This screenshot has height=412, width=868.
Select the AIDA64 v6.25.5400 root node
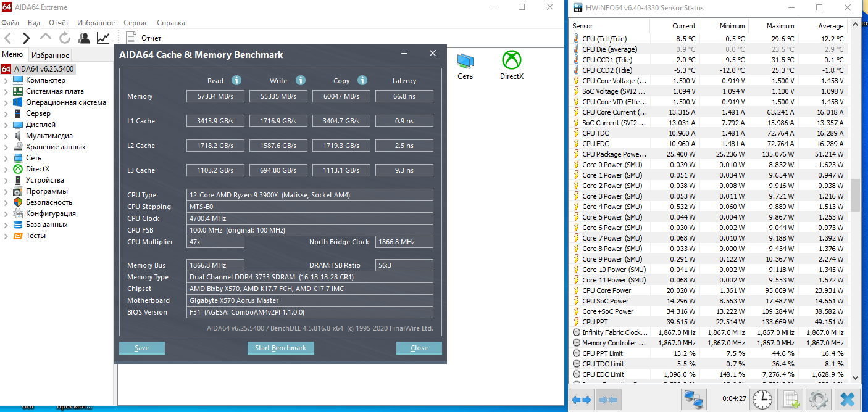[38, 69]
